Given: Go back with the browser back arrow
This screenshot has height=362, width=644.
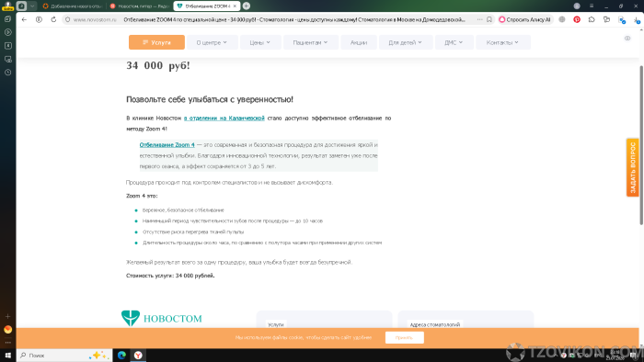Looking at the screenshot, I should (x=24, y=19).
